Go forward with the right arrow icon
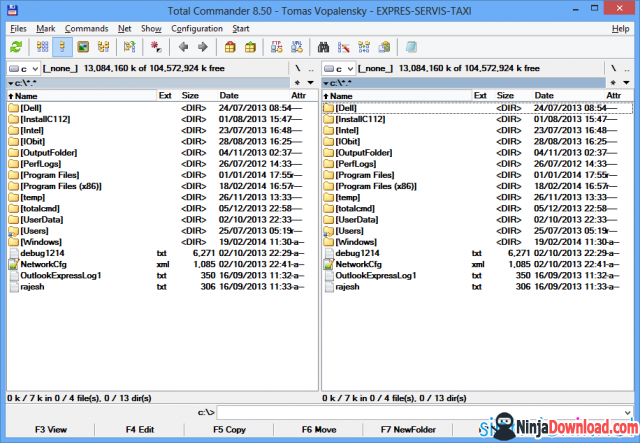Viewport: 640px width, 443px height. click(203, 47)
